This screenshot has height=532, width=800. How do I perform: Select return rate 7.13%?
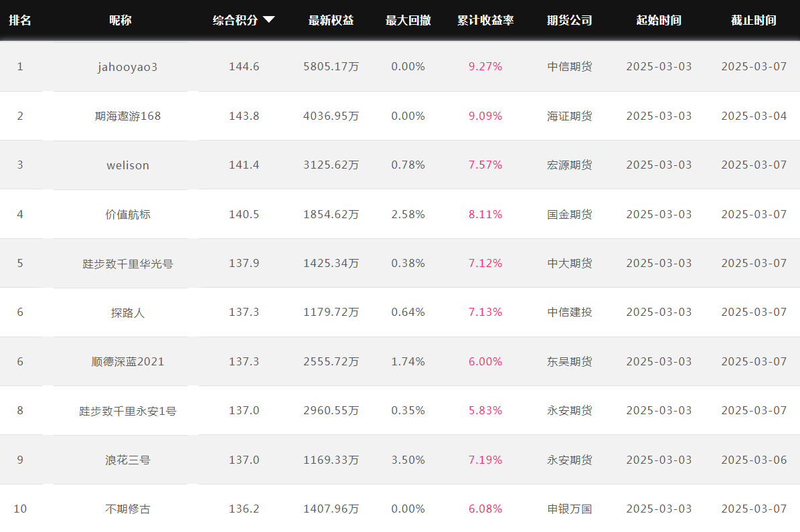(x=485, y=312)
